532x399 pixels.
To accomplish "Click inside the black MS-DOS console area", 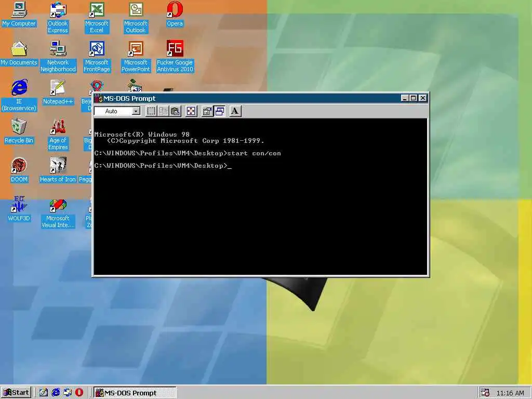I will point(260,196).
